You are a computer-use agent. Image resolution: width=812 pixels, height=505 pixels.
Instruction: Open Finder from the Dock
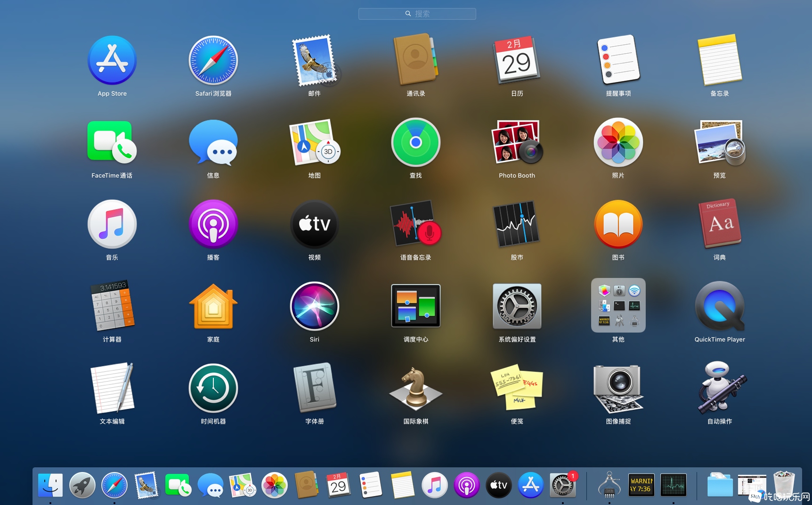[x=50, y=485]
